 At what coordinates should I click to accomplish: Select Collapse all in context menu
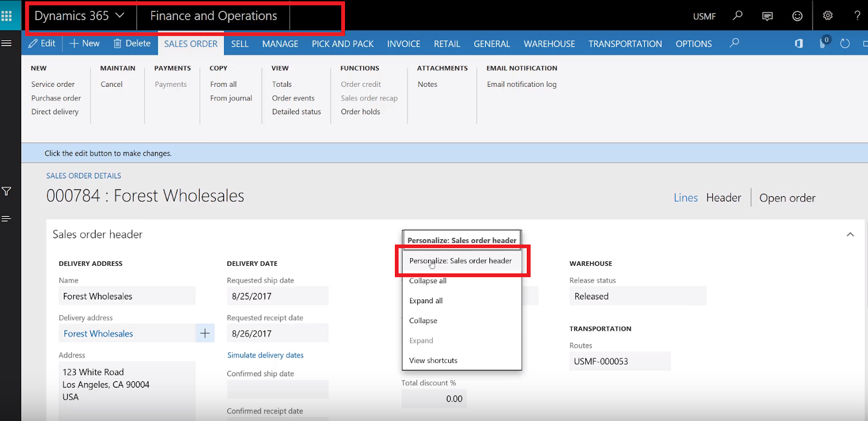click(x=462, y=281)
